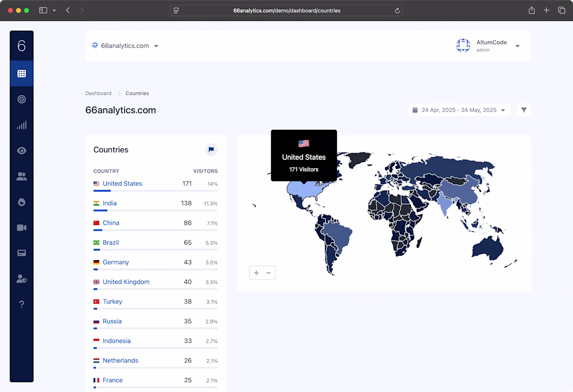This screenshot has height=392, width=573.
Task: Click Australia on the world map
Action: (488, 248)
